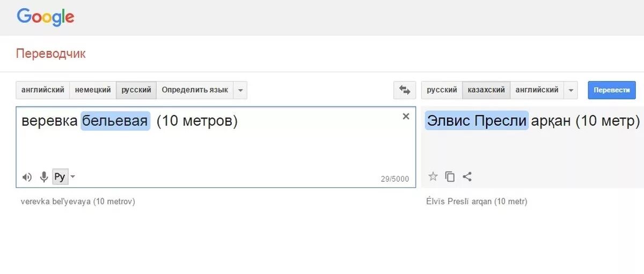Copy the translated text

[450, 176]
